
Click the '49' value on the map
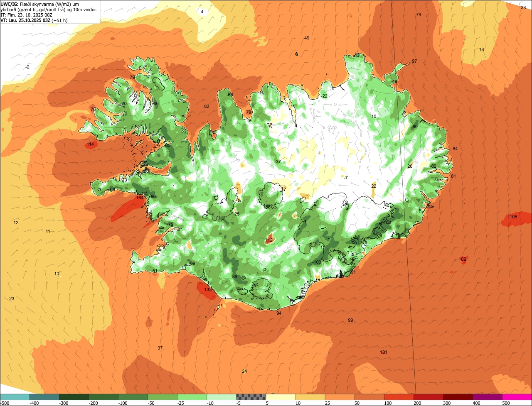pyautogui.click(x=307, y=38)
